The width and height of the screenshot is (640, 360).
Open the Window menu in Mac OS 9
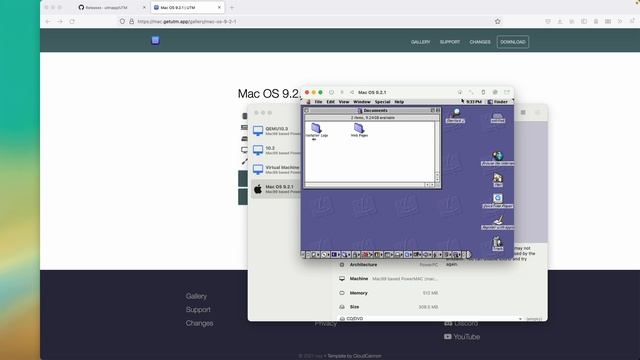click(x=362, y=102)
